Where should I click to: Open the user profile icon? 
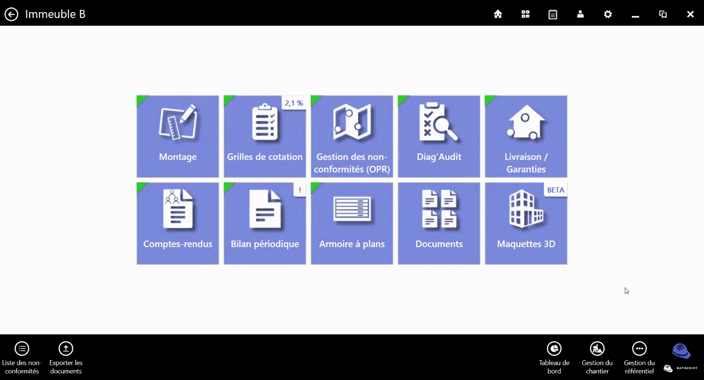point(580,14)
